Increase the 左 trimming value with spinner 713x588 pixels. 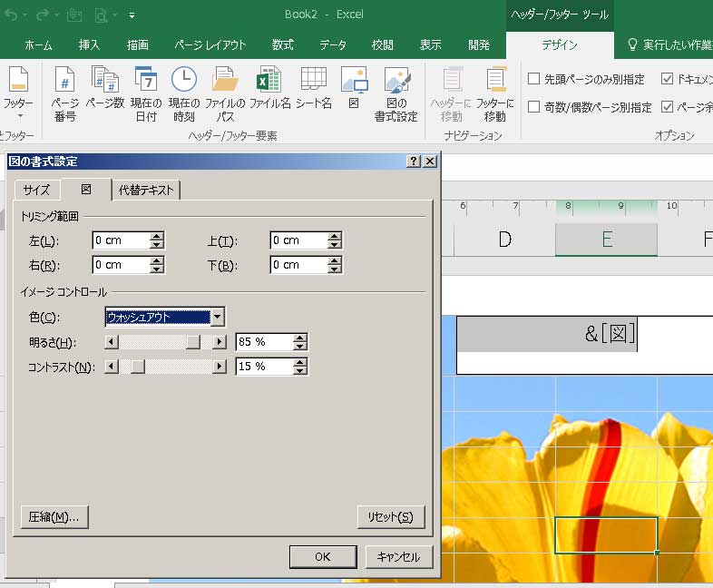point(157,236)
